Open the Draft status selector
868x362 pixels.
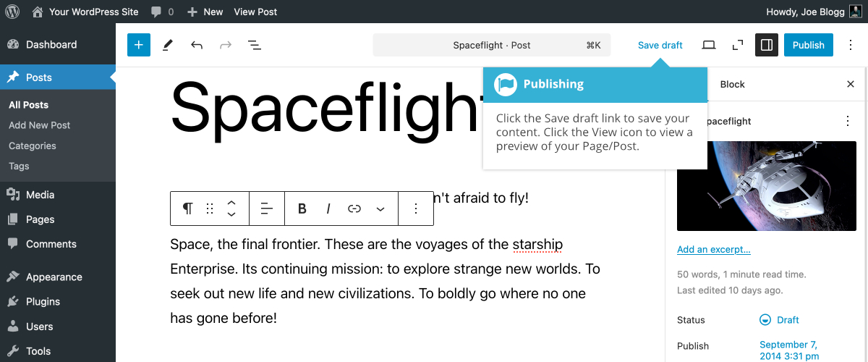coord(780,320)
